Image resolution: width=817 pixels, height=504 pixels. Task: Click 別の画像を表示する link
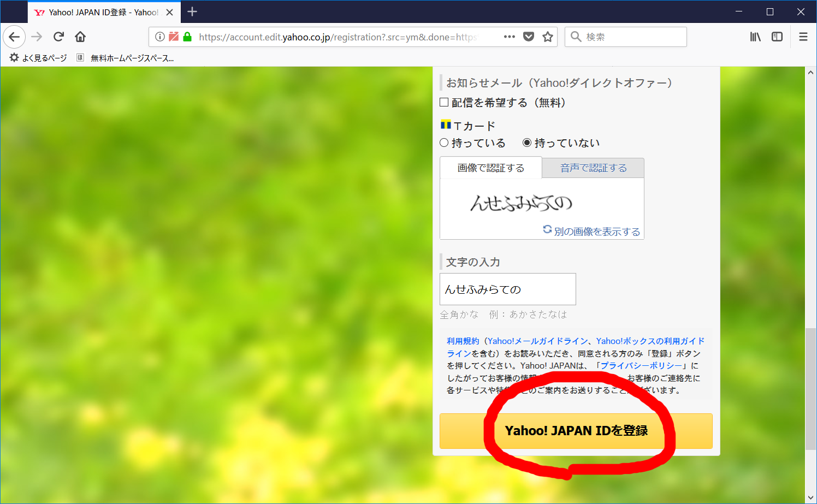click(597, 232)
